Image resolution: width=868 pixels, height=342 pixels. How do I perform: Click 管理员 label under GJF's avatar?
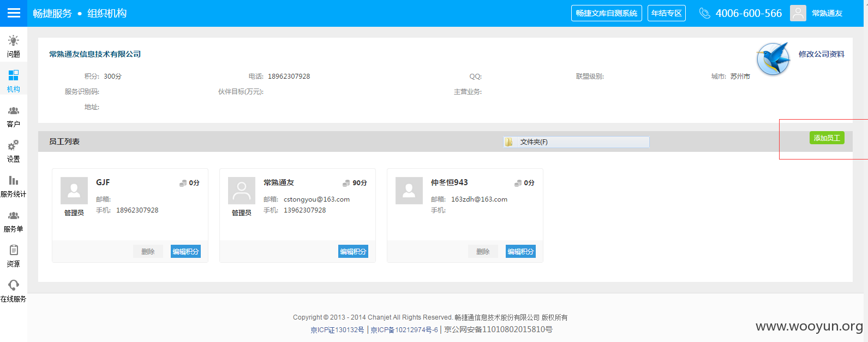point(74,213)
